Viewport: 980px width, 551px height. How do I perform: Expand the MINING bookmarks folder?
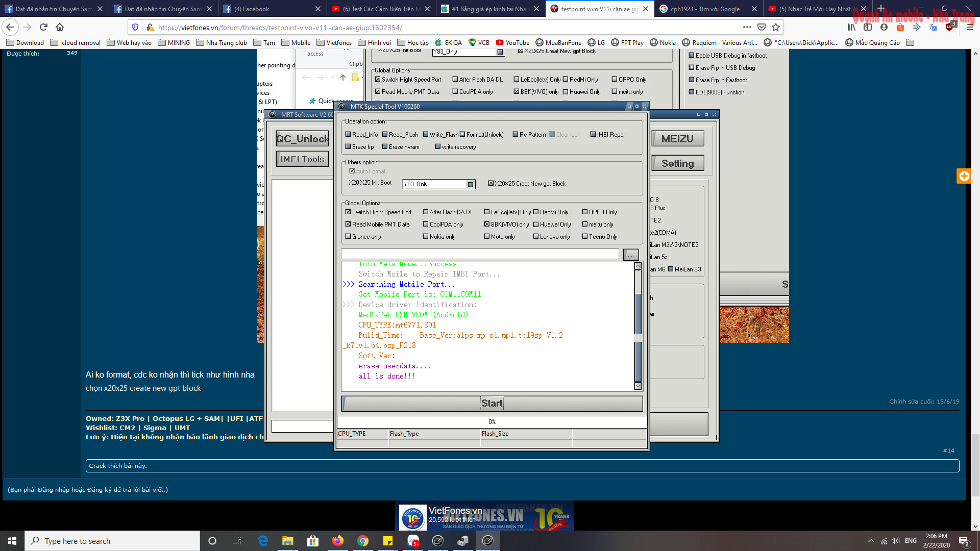click(x=174, y=43)
